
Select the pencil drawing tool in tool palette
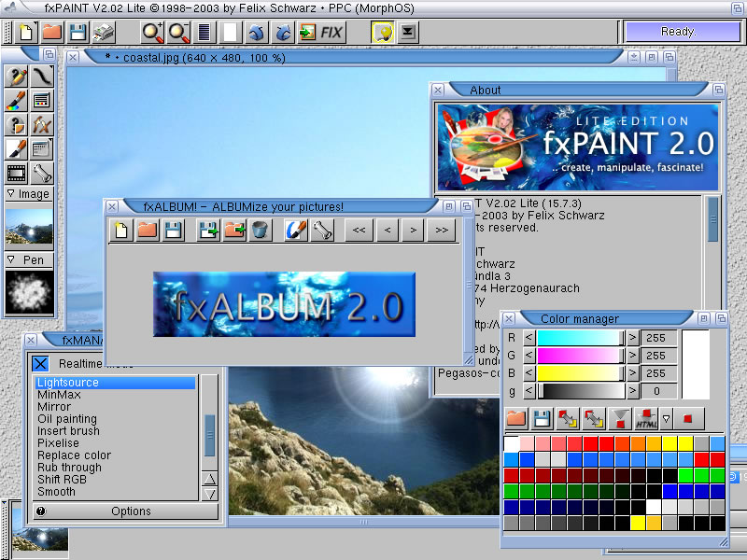coord(17,77)
